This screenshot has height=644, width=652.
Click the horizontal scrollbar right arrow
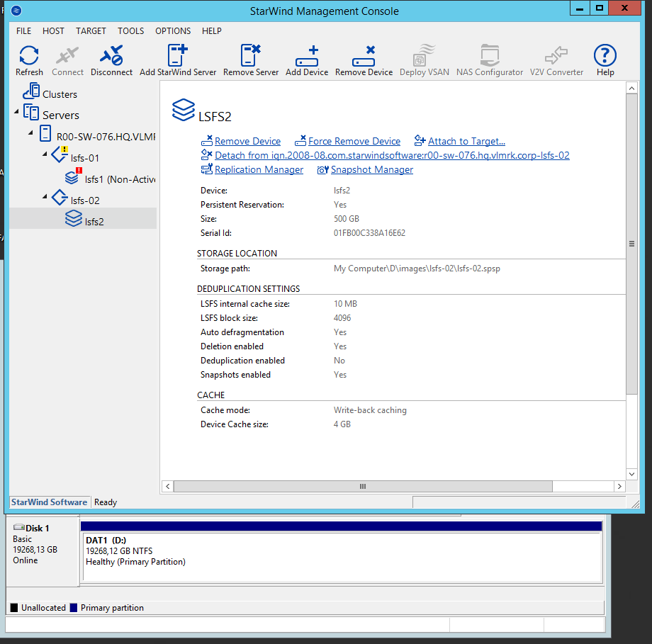619,487
